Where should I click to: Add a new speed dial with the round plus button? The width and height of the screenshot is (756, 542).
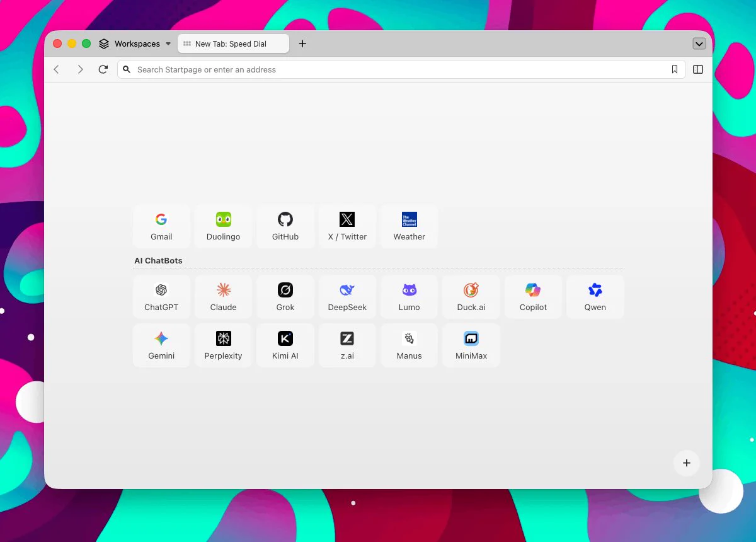tap(687, 463)
